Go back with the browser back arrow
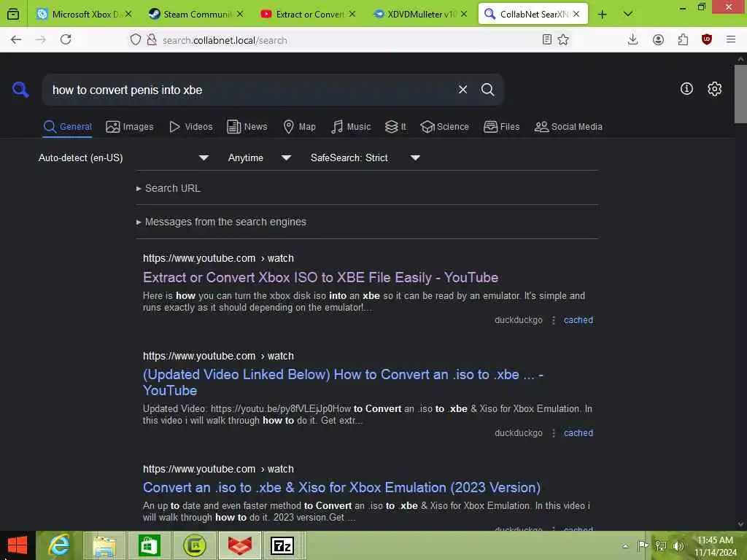The height and width of the screenshot is (560, 747). [16, 39]
